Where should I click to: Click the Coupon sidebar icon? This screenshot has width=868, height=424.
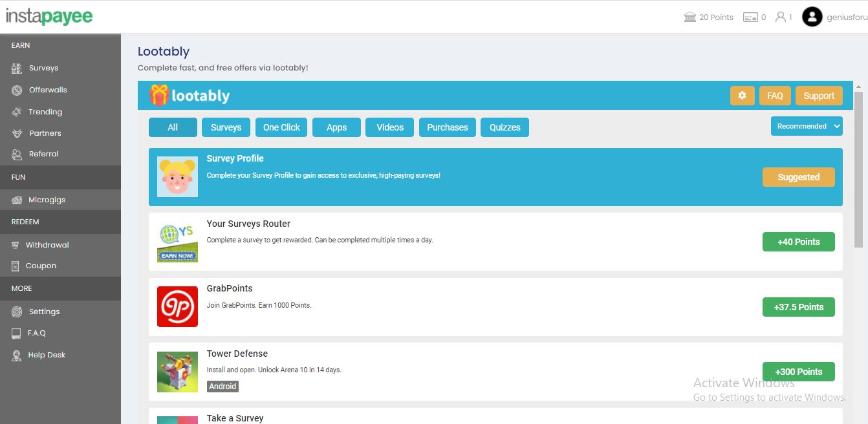[x=16, y=266]
